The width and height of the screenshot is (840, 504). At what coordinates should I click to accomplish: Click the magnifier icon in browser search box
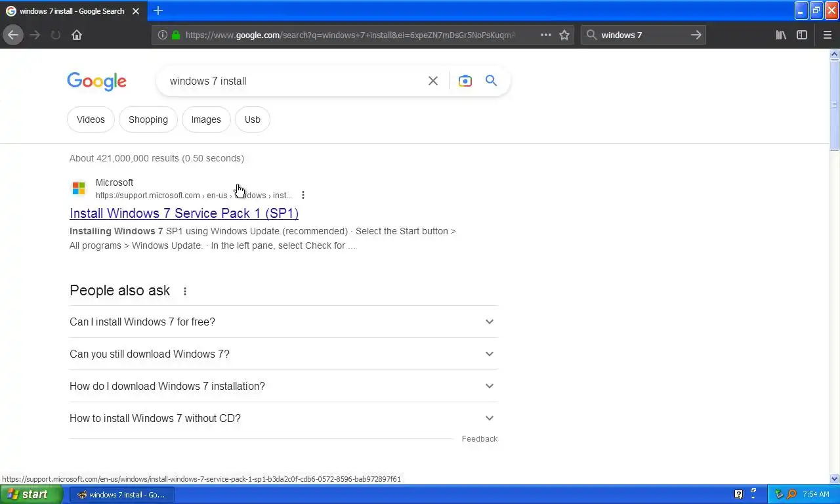click(591, 35)
